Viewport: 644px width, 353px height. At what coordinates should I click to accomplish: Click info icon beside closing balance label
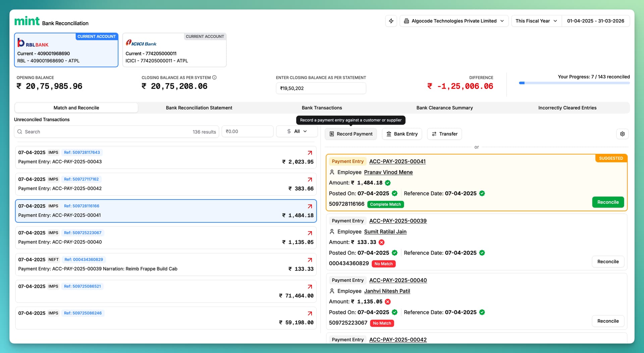pyautogui.click(x=214, y=78)
